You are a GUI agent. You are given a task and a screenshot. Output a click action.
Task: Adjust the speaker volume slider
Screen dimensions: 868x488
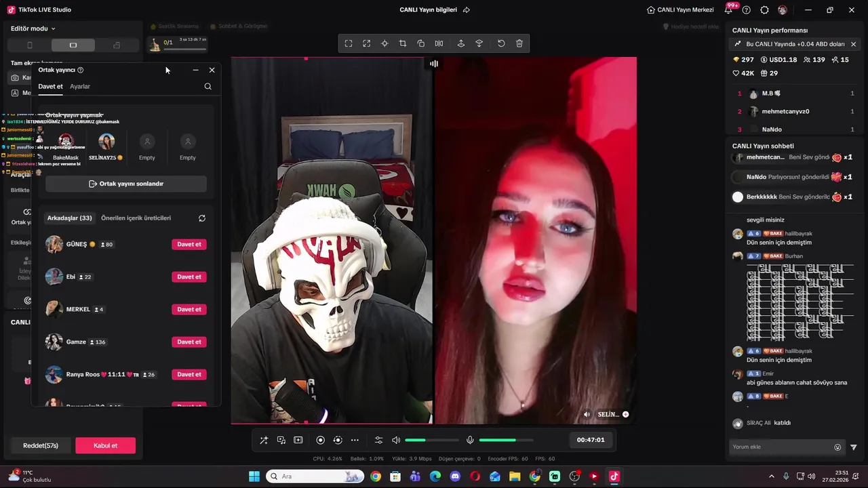pyautogui.click(x=432, y=440)
